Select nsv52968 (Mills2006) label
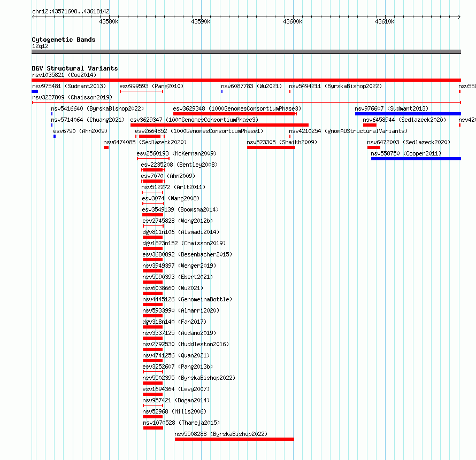 pos(174,411)
